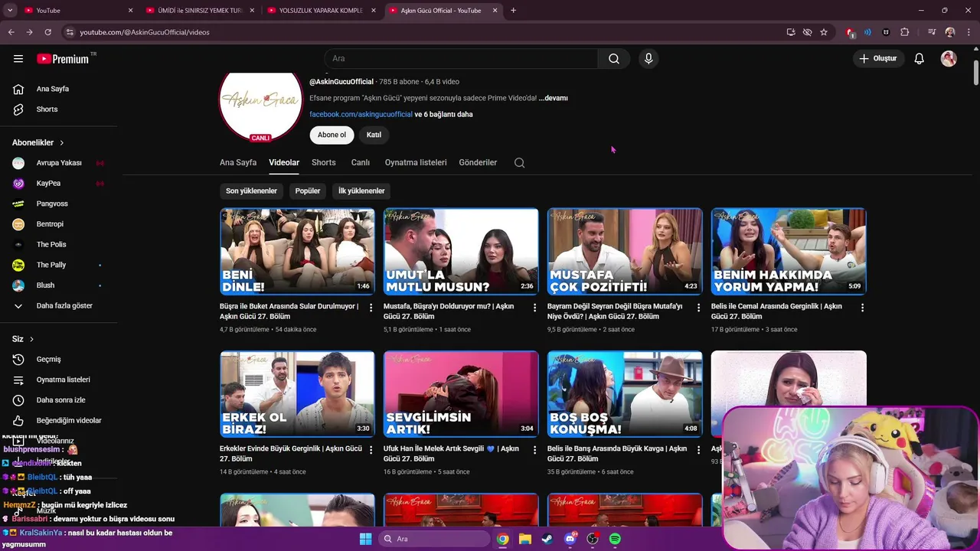The height and width of the screenshot is (551, 980).
Task: Open options for Belis ile Barış video
Action: pos(698,450)
